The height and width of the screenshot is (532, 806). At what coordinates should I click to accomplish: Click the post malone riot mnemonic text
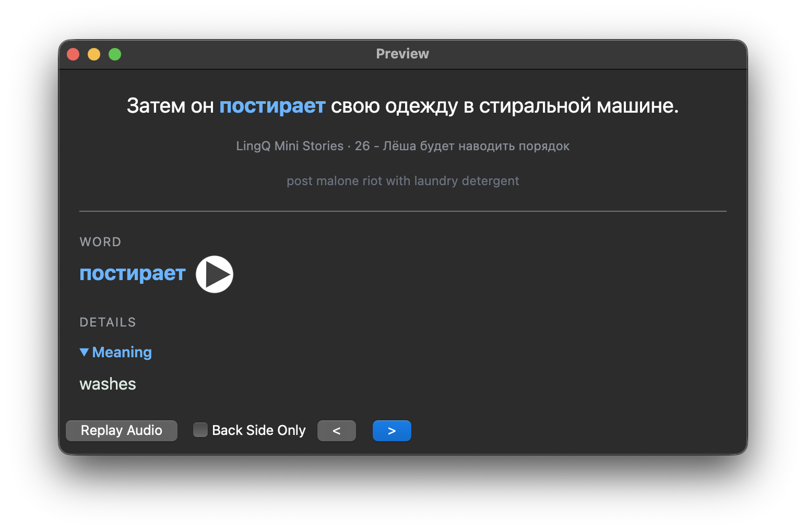(403, 181)
